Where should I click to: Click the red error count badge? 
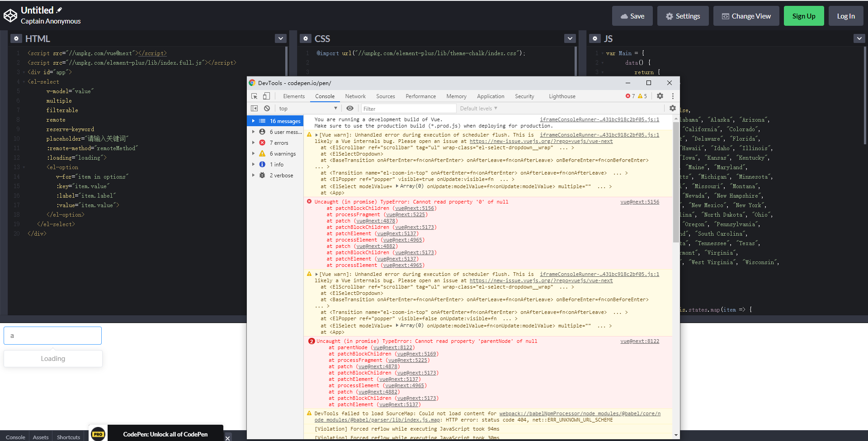click(630, 96)
